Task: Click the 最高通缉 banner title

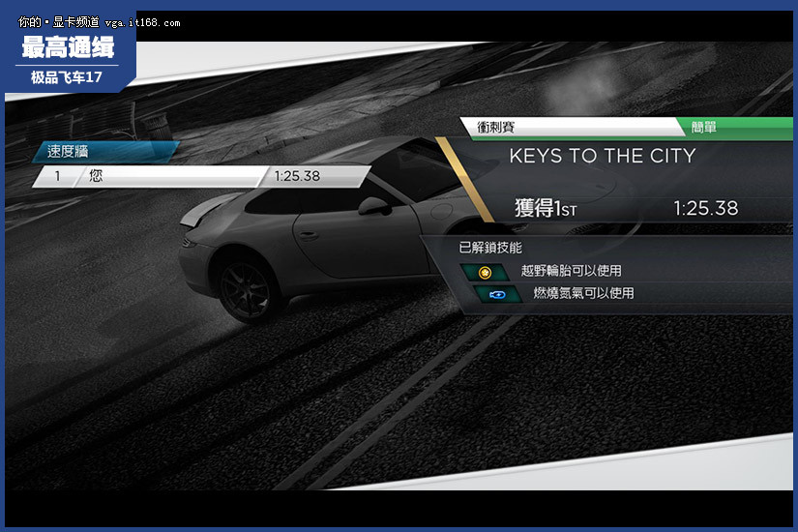Action: point(68,47)
